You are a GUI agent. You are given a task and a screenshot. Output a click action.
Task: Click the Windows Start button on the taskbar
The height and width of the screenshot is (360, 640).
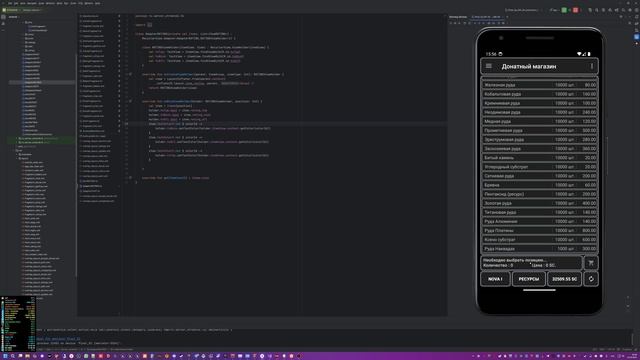5,356
